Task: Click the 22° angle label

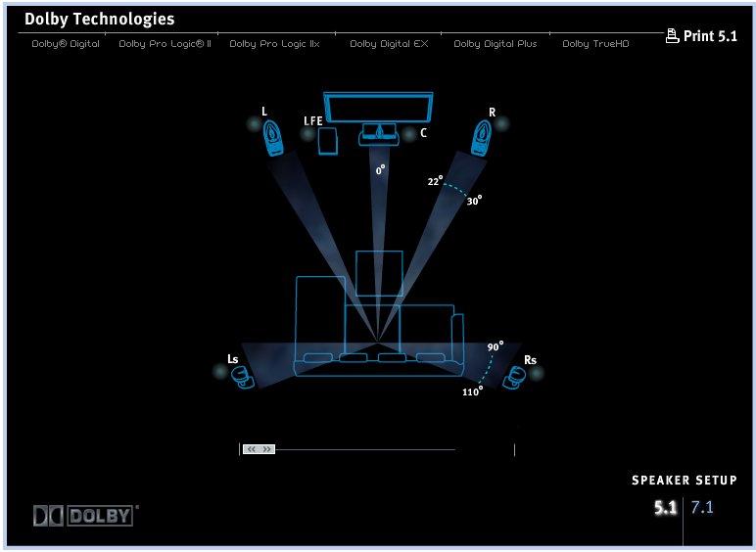Action: (x=435, y=181)
